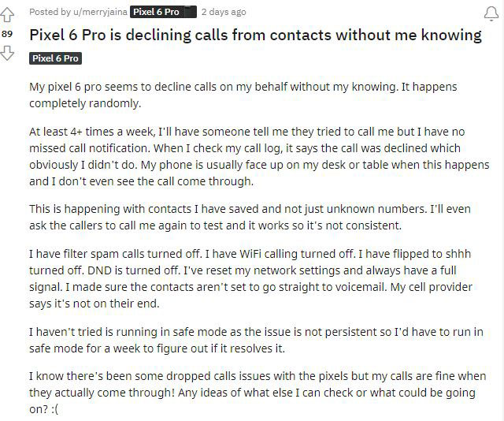Image resolution: width=504 pixels, height=421 pixels.
Task: Click the line 'says it's not on their end.'
Action: click(x=94, y=304)
